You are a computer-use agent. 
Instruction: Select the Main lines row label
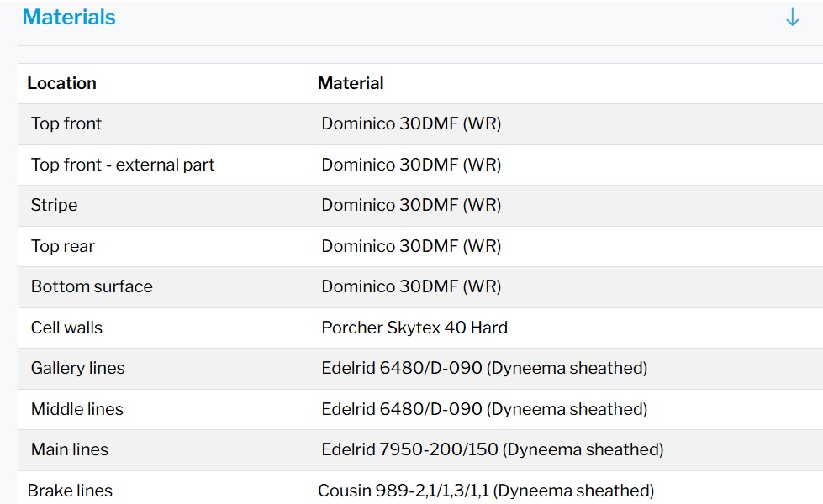pos(70,449)
